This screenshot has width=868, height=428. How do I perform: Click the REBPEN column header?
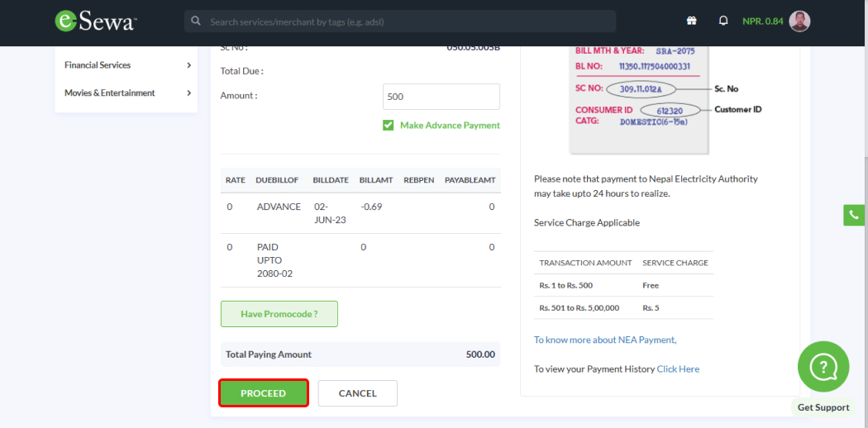click(x=419, y=180)
